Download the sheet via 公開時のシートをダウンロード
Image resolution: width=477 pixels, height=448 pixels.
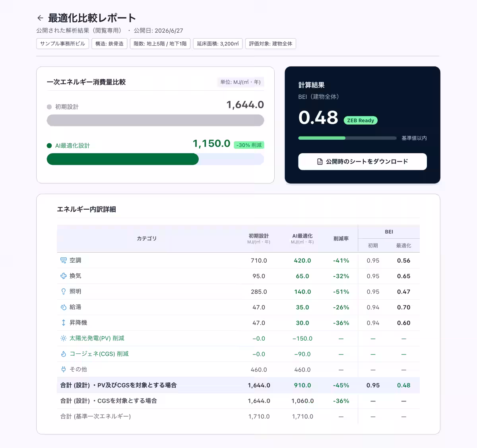(x=363, y=162)
